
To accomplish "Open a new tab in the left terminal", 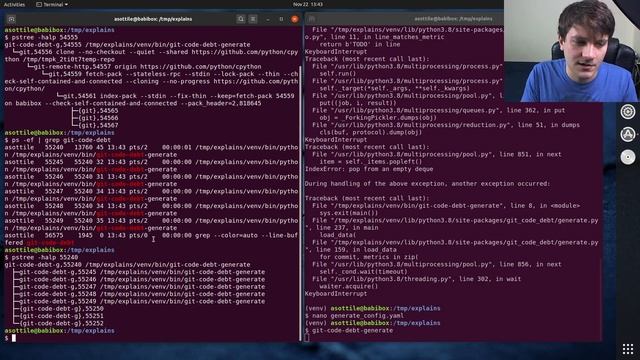I will (11, 19).
